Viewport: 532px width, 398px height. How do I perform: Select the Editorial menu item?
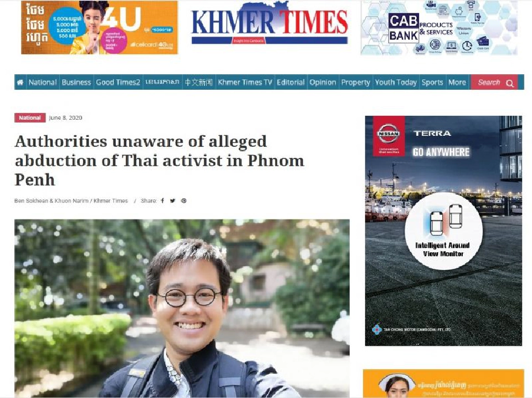pos(291,83)
